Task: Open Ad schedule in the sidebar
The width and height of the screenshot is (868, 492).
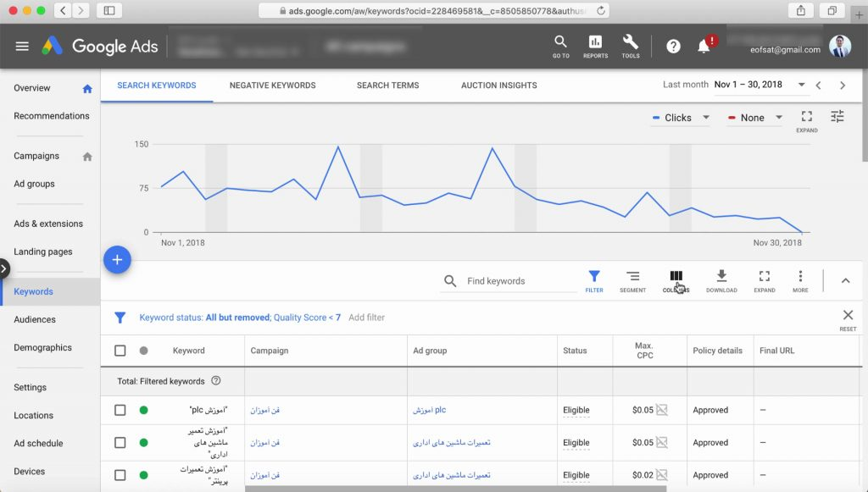Action: pyautogui.click(x=38, y=444)
